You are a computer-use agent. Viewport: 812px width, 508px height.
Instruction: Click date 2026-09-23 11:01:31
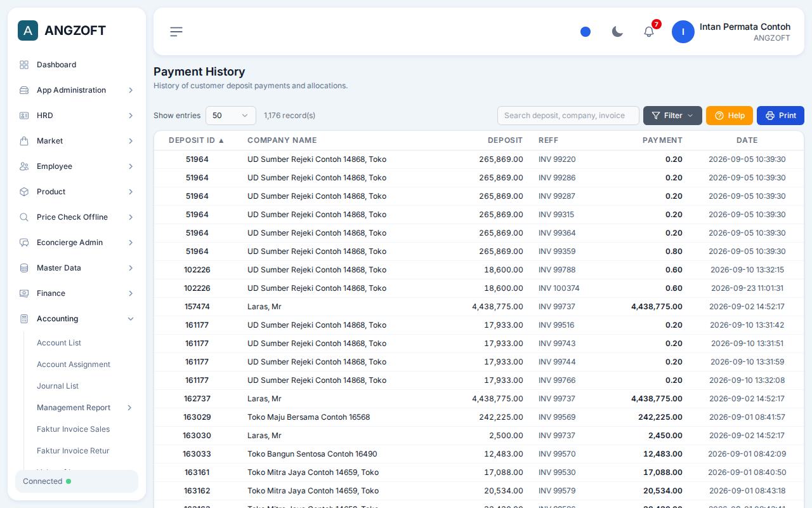747,288
